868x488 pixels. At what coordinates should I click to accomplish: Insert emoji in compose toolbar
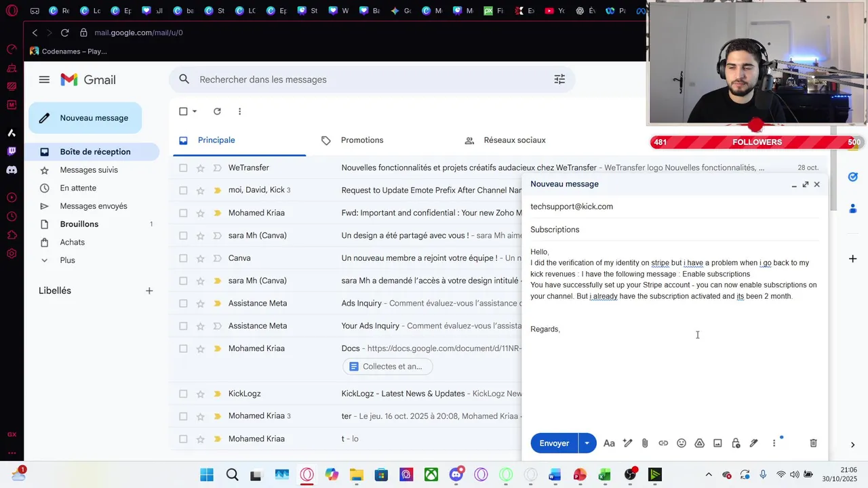[682, 443]
